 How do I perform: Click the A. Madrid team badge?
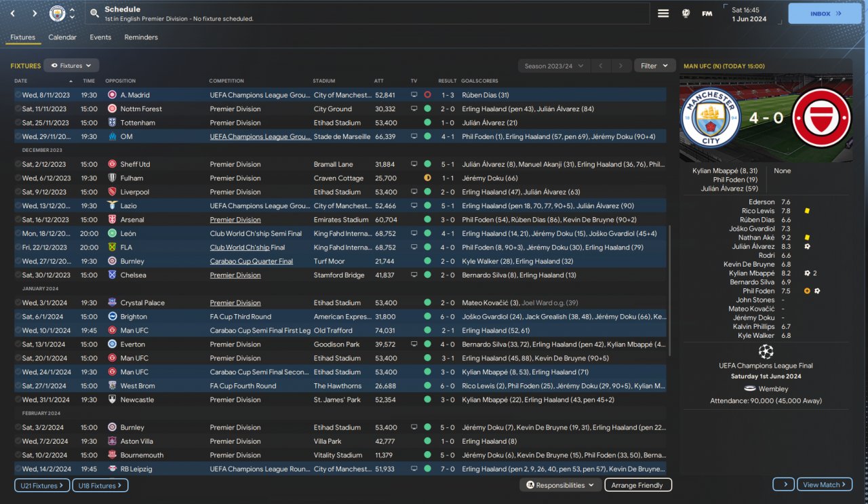(x=112, y=95)
